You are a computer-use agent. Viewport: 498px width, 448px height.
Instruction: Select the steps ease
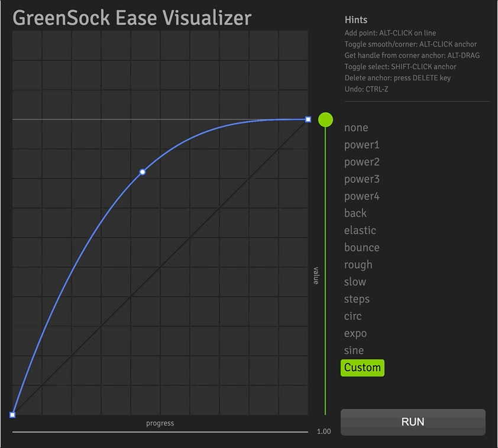pyautogui.click(x=357, y=299)
